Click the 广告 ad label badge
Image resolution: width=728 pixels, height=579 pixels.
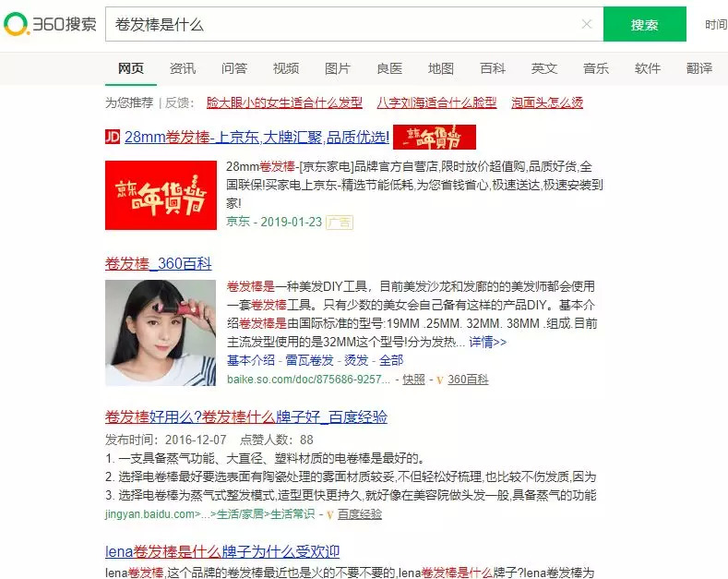[340, 223]
